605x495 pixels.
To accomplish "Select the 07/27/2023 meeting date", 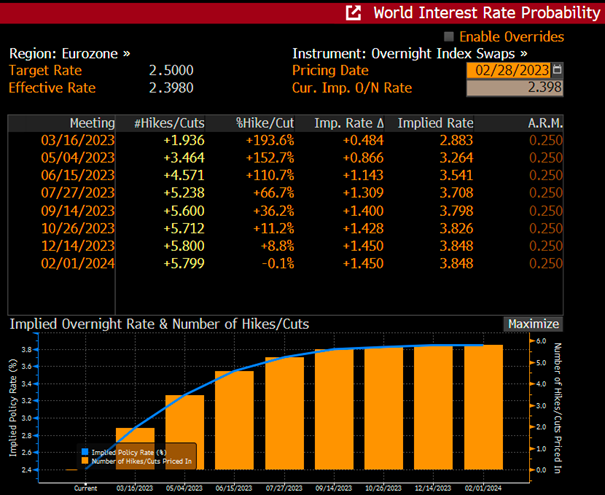I will (x=78, y=193).
